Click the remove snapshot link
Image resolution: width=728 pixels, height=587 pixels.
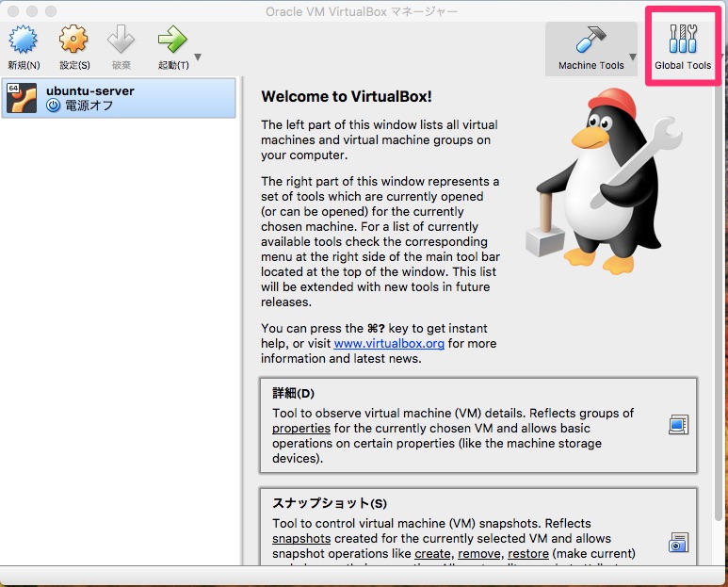point(479,553)
